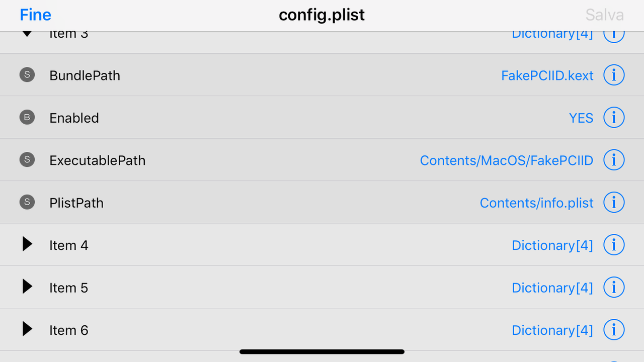Toggle the Enabled YES value
This screenshot has width=644, height=362.
[x=581, y=118]
